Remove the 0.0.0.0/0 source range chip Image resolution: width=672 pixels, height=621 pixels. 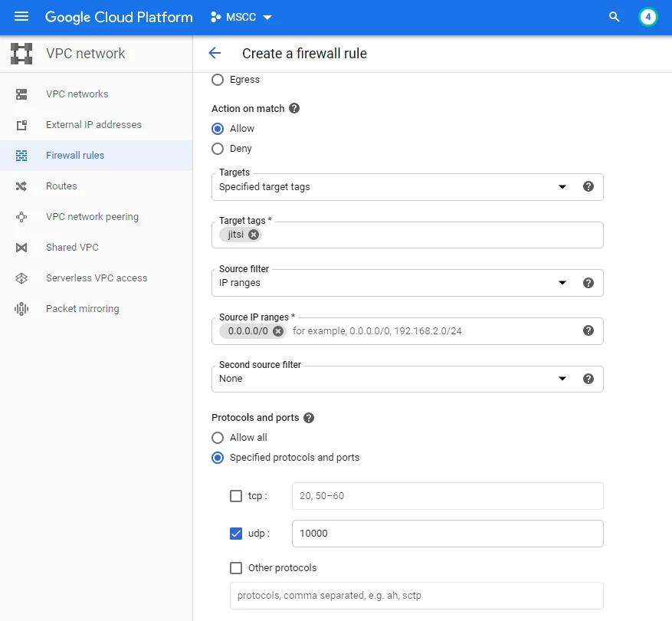(278, 330)
